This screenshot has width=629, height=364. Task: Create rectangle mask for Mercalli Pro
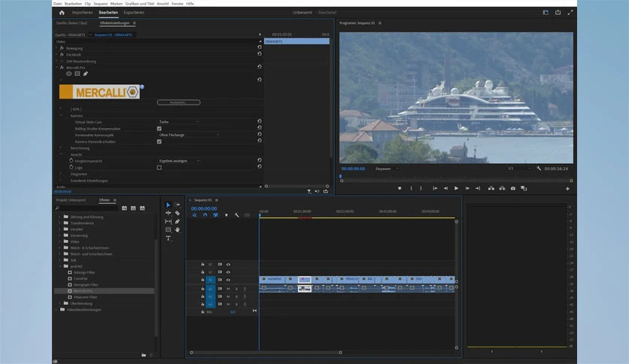(x=77, y=74)
